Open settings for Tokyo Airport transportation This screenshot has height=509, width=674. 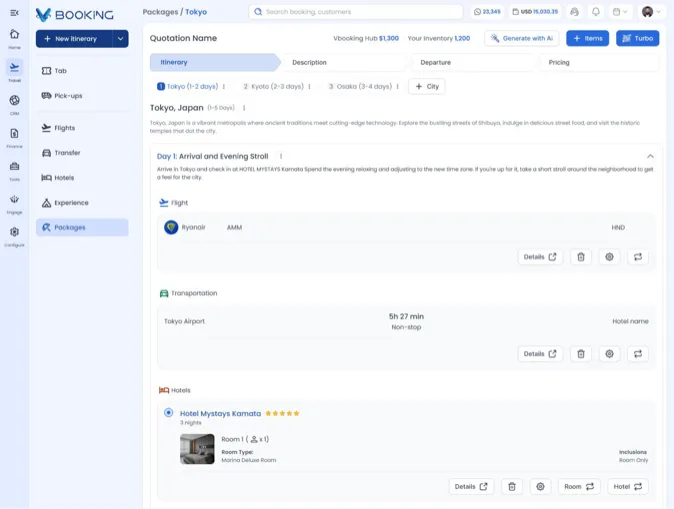click(x=609, y=354)
